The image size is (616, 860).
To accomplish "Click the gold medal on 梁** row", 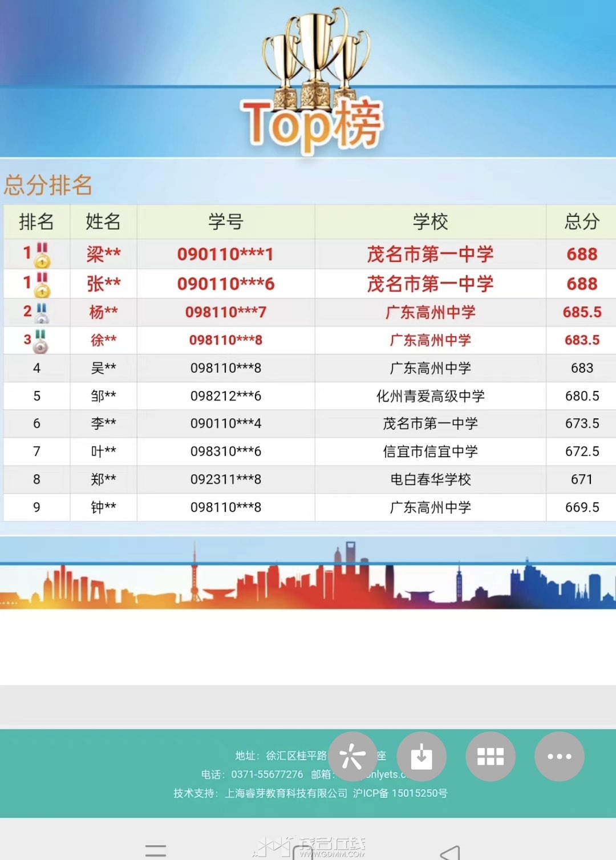I will [42, 255].
